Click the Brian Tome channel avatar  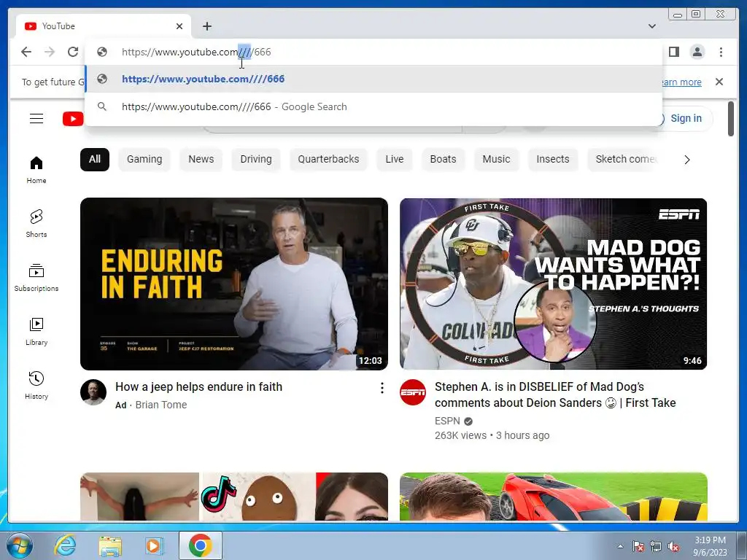tap(93, 392)
